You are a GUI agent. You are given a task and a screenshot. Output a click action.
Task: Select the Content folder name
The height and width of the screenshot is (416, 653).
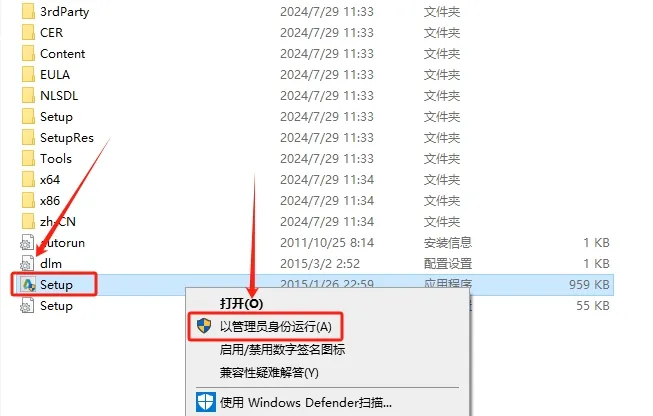coord(62,54)
